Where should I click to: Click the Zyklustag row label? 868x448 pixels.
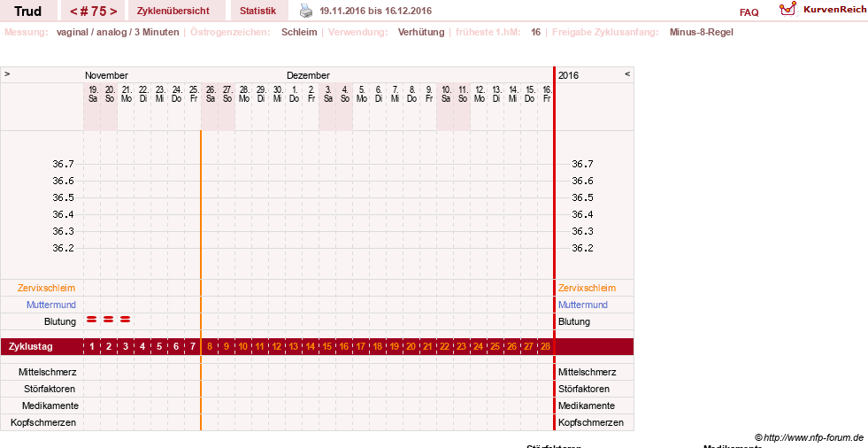(x=30, y=347)
